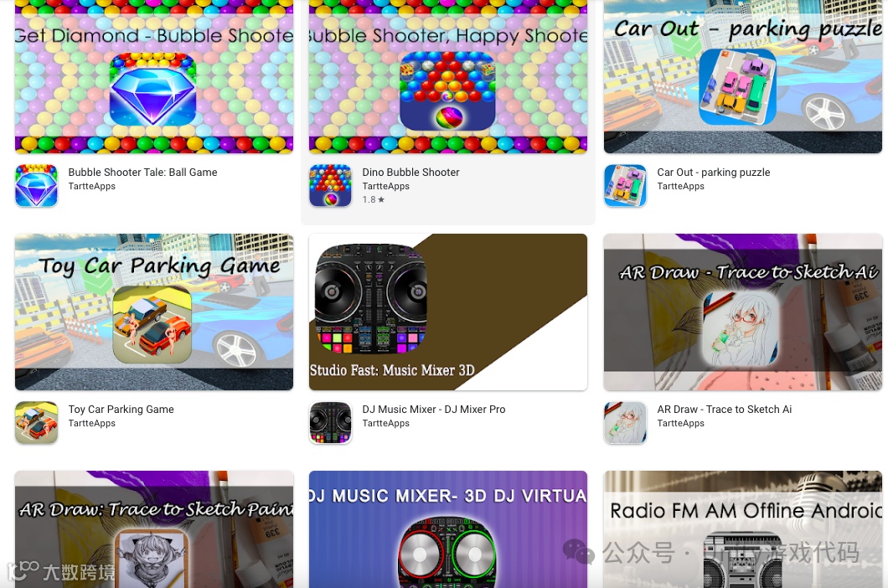The width and height of the screenshot is (888, 588).
Task: Open the Car Out parking puzzle banner image
Action: click(743, 76)
